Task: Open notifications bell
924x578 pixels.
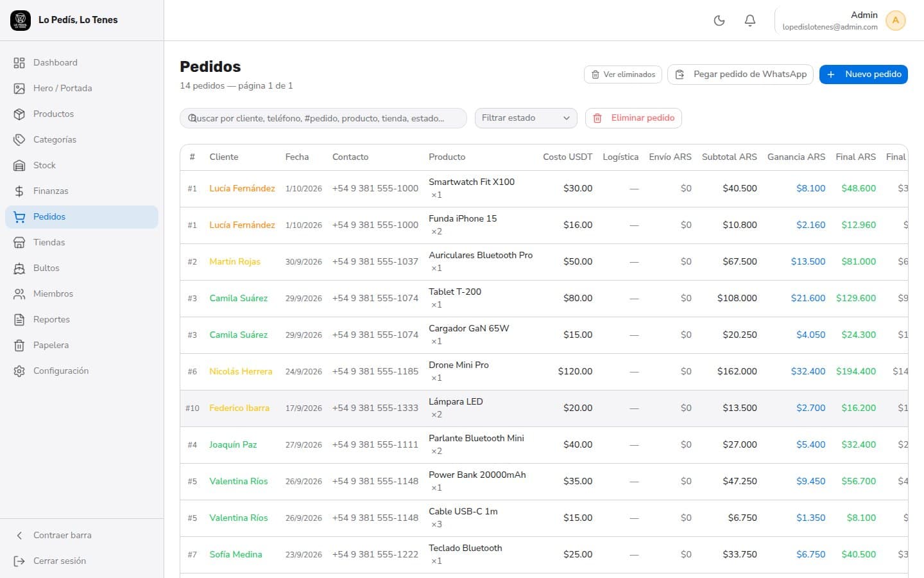Action: point(749,21)
